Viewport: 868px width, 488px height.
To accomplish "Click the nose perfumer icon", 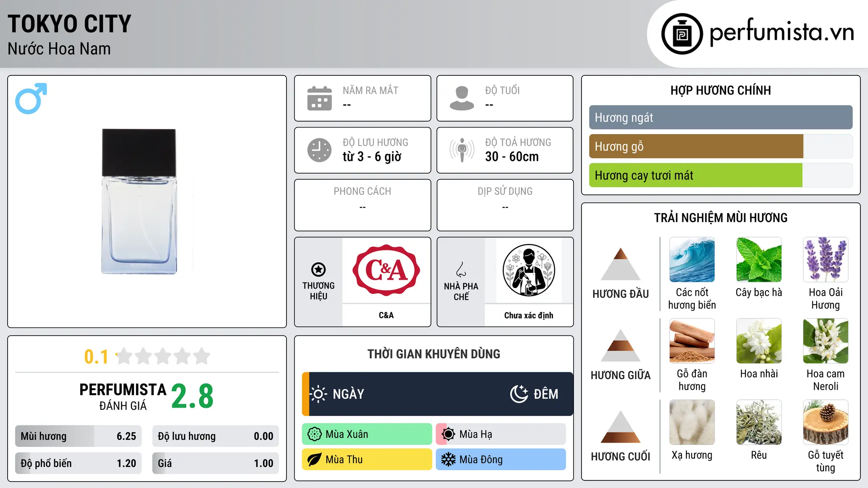I will pyautogui.click(x=461, y=269).
